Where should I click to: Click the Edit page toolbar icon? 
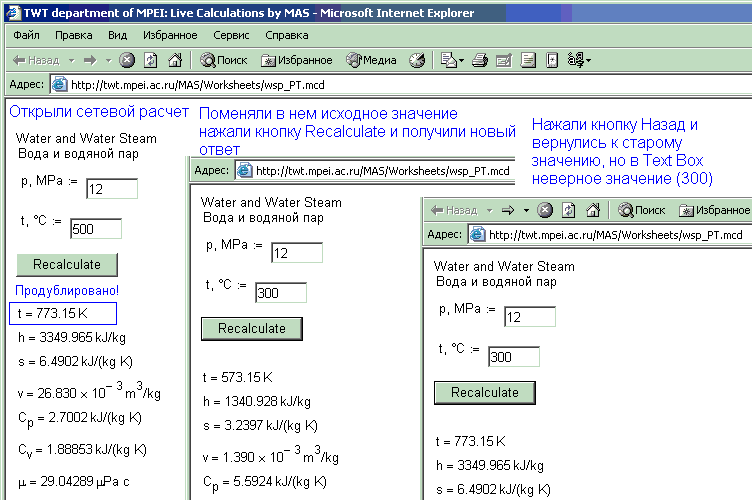coord(504,60)
